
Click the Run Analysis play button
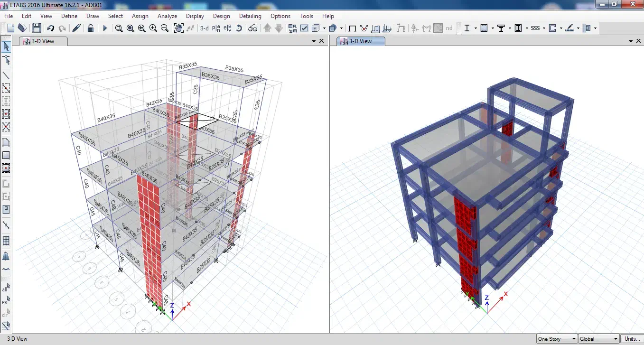pyautogui.click(x=105, y=28)
